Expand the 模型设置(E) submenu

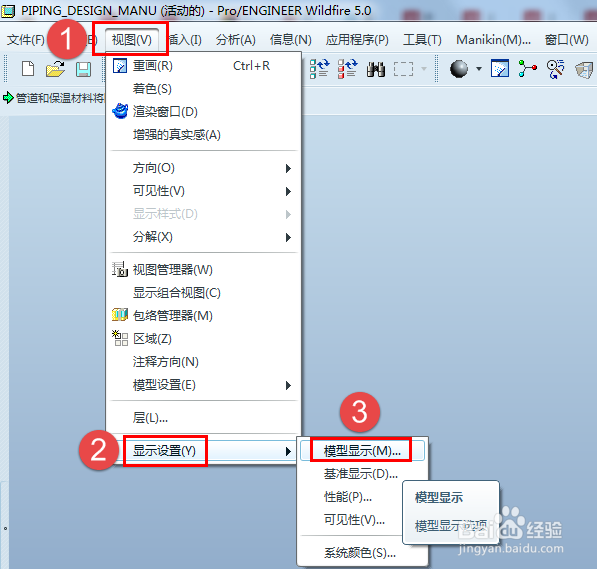(203, 385)
